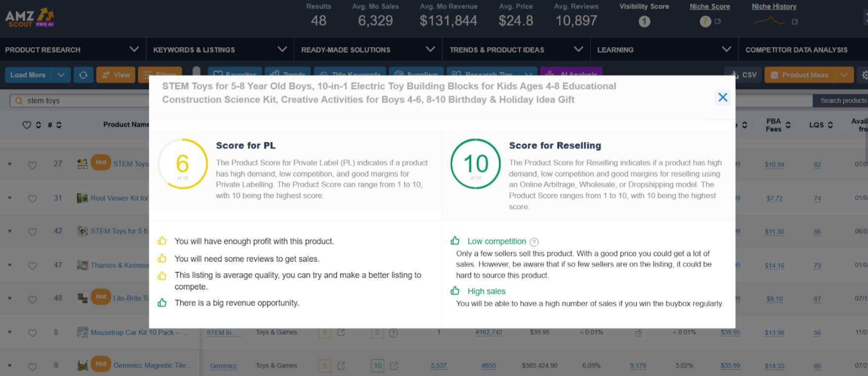Click the CSV export icon
868x376 pixels.
[735, 75]
